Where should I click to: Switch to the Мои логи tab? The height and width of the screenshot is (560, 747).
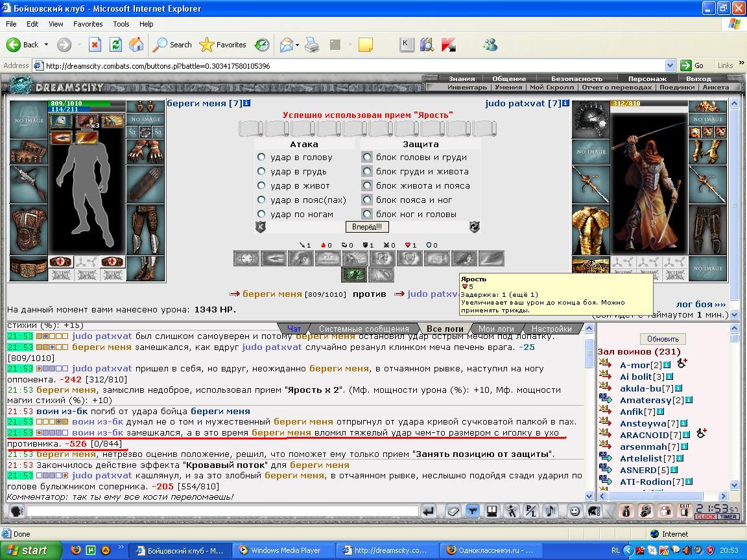(496, 329)
